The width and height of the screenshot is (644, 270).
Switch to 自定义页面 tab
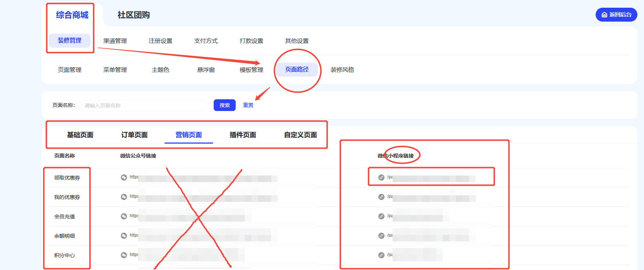click(x=300, y=135)
